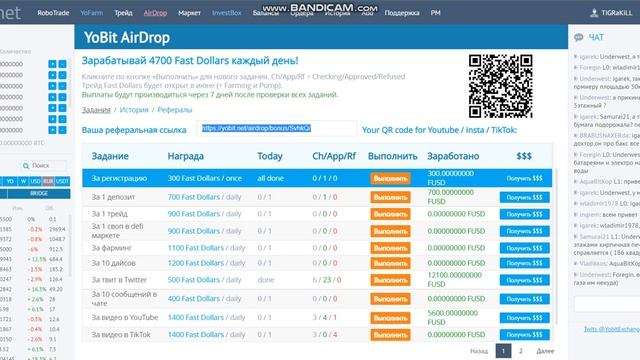Click chat username BRABUSNAXERde
The image size is (640, 360).
click(x=604, y=136)
